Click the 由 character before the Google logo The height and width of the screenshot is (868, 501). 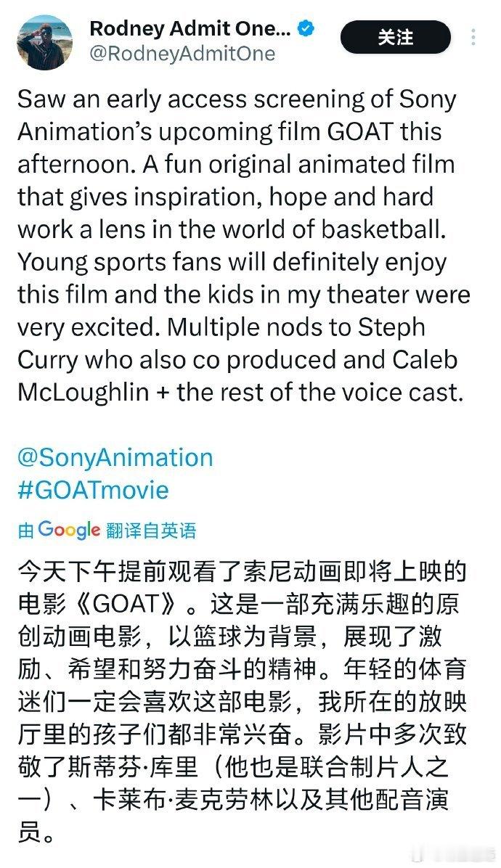pyautogui.click(x=25, y=531)
